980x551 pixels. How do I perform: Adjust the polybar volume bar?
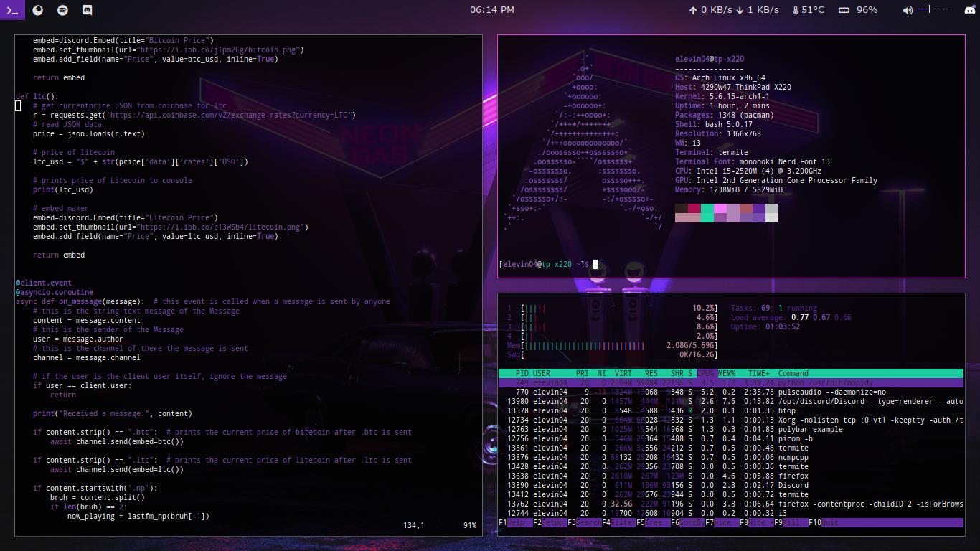click(x=934, y=10)
